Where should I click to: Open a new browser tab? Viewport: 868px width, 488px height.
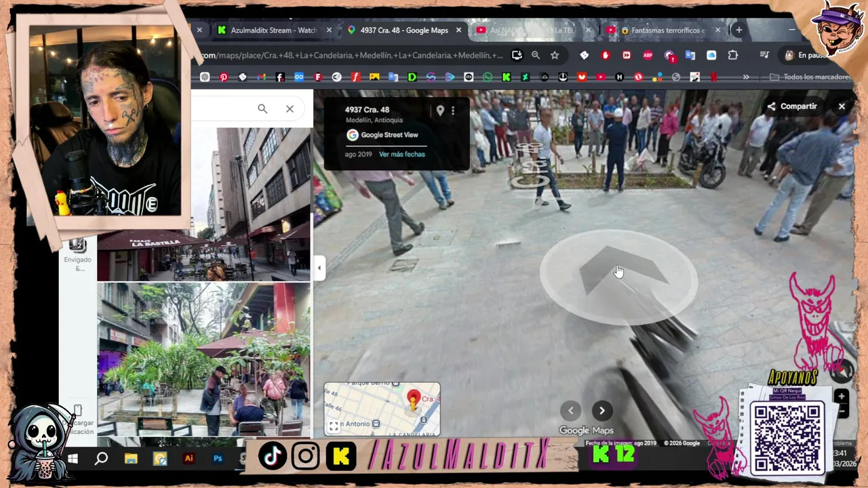pos(738,30)
